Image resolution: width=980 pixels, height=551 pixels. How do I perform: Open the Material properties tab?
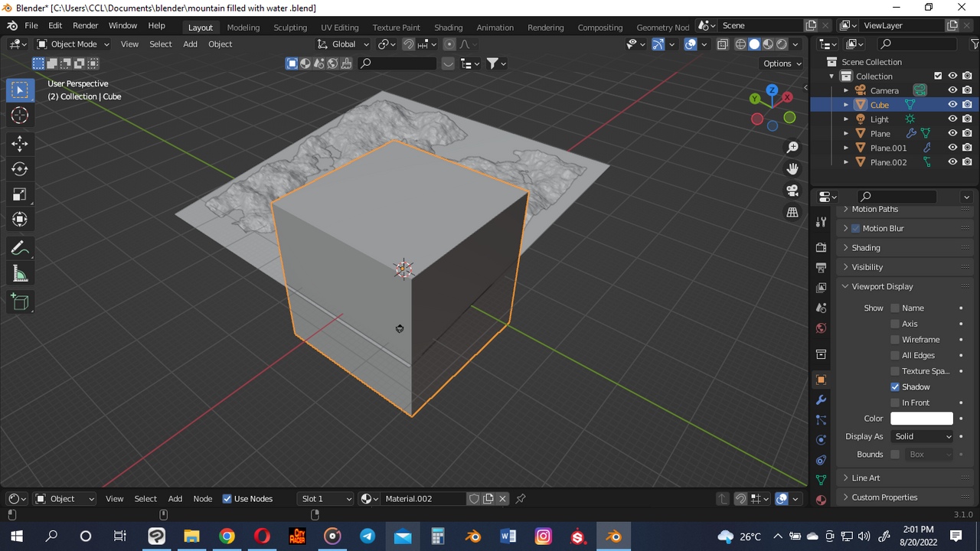[821, 500]
